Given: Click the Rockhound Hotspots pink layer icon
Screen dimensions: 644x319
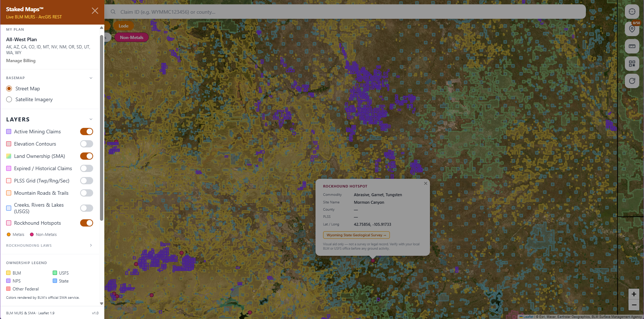Looking at the screenshot, I should click(9, 223).
